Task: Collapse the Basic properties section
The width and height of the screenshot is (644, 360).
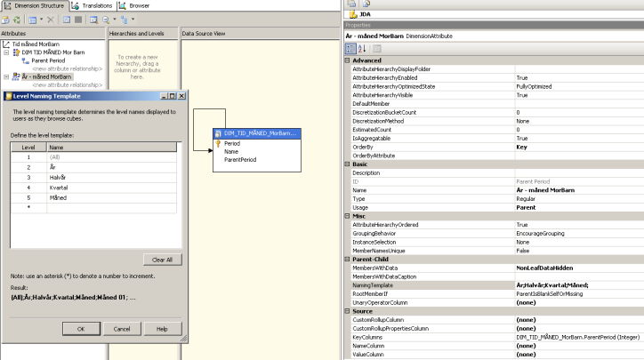Action: [347, 164]
